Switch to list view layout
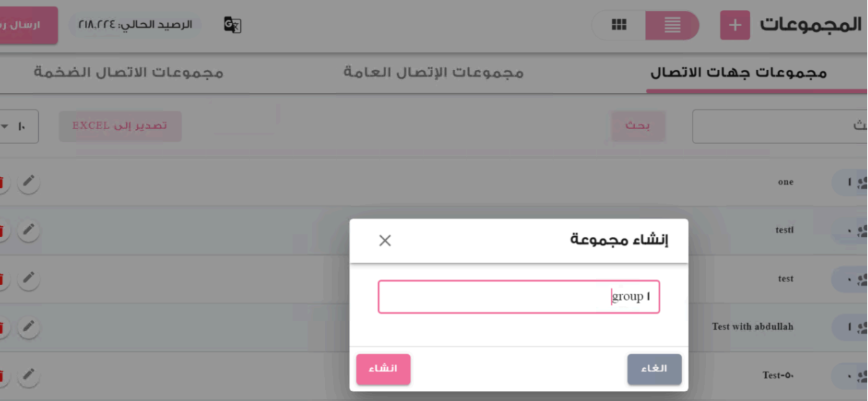This screenshot has height=401, width=868. (x=672, y=25)
